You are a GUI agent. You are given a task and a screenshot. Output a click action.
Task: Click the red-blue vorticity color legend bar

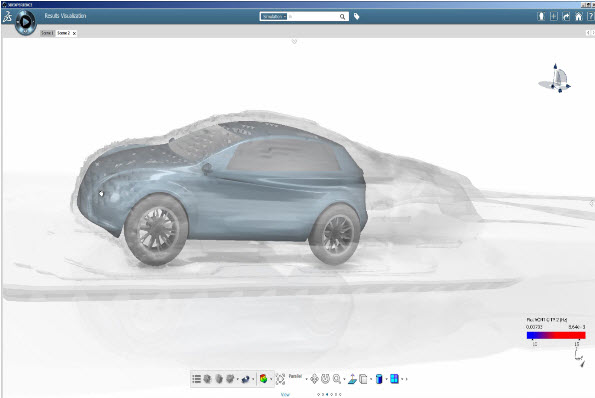pos(556,335)
